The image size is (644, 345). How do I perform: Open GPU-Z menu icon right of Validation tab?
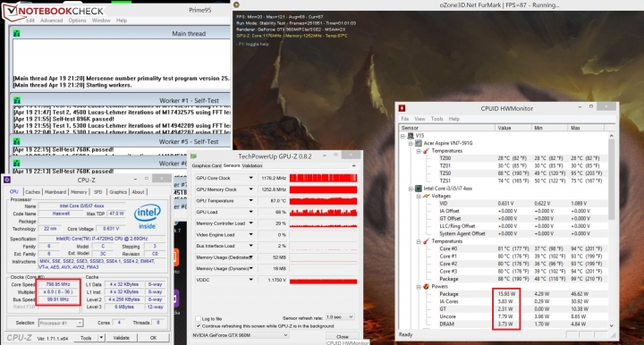pyautogui.click(x=354, y=165)
